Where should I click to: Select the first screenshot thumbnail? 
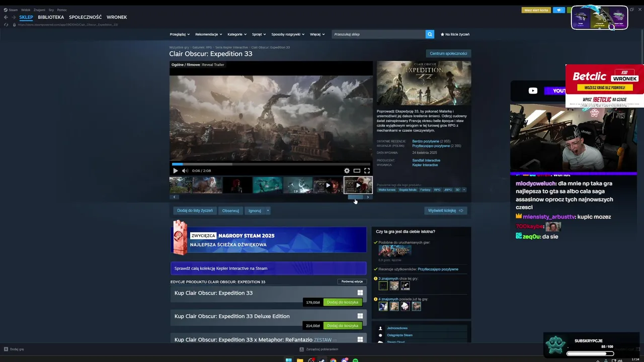pyautogui.click(x=181, y=185)
